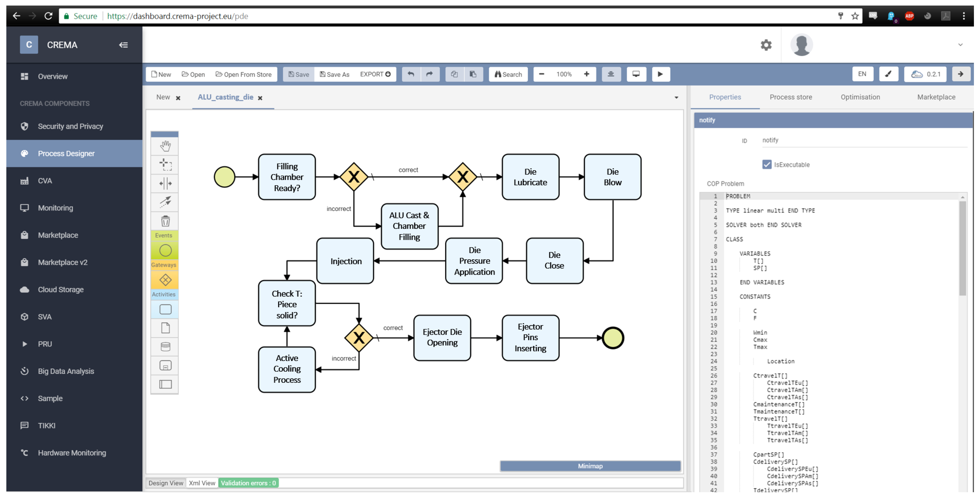Click the paintbrush theme icon
Image resolution: width=980 pixels, height=498 pixels.
click(888, 74)
